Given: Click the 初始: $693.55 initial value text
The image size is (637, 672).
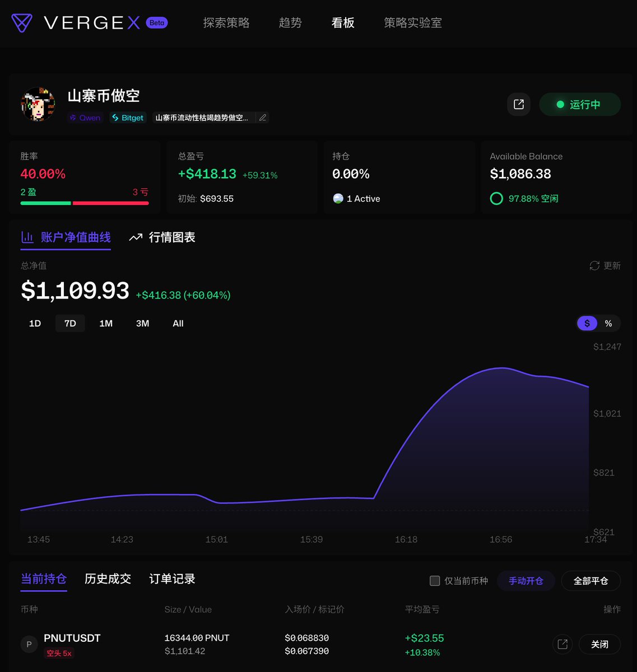Looking at the screenshot, I should [206, 199].
